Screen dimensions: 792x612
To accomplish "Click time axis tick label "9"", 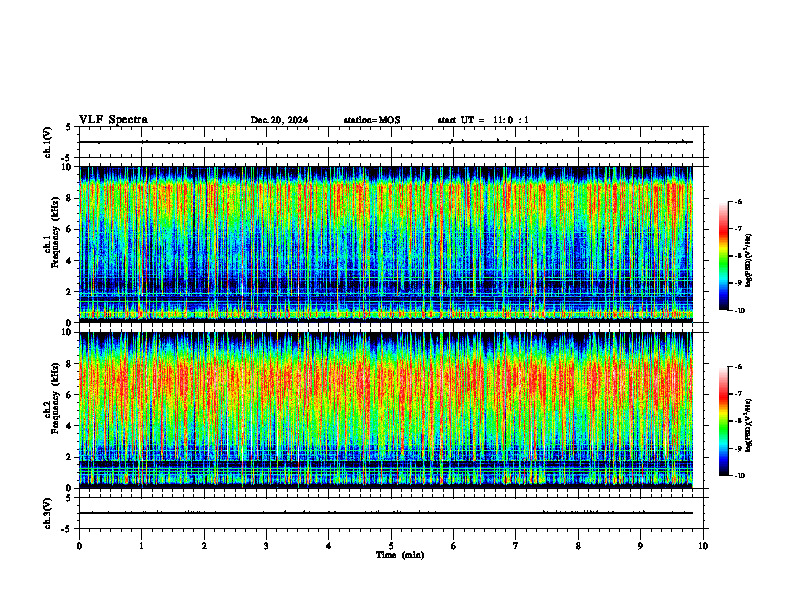I will (x=640, y=546).
